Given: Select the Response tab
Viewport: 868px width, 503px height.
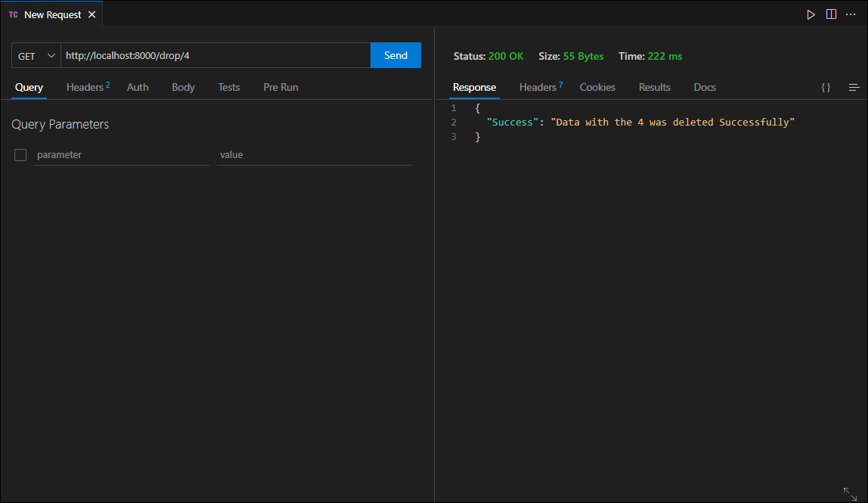Looking at the screenshot, I should [474, 88].
